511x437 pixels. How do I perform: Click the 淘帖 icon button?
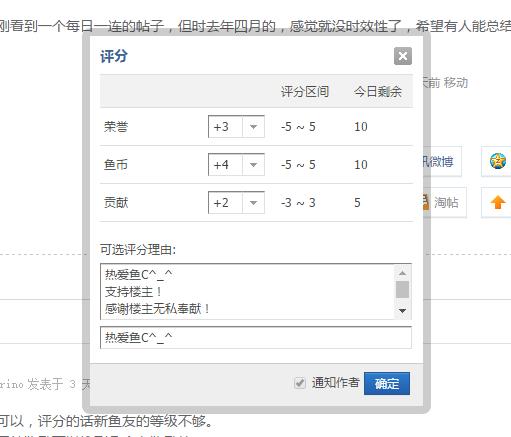coord(445,202)
